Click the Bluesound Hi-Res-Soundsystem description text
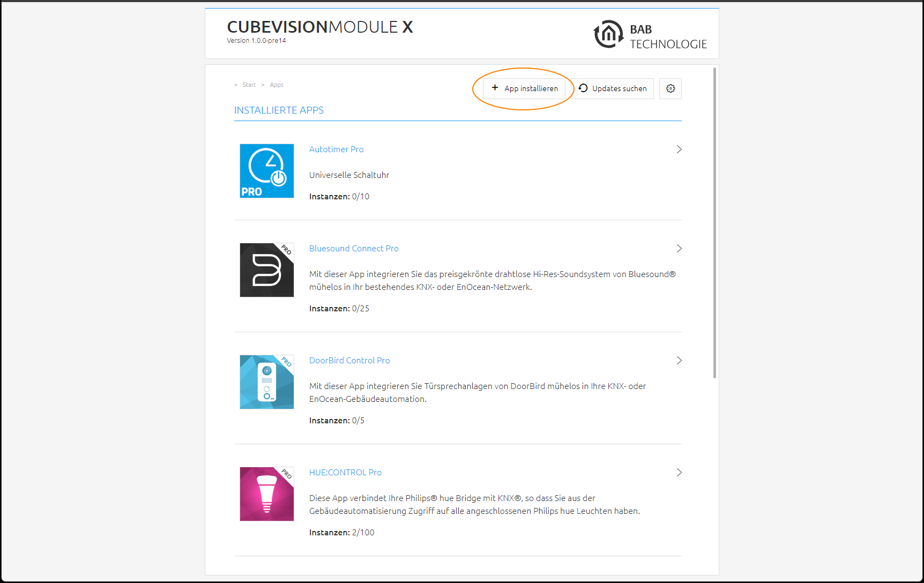Image resolution: width=924 pixels, height=583 pixels. (493, 281)
